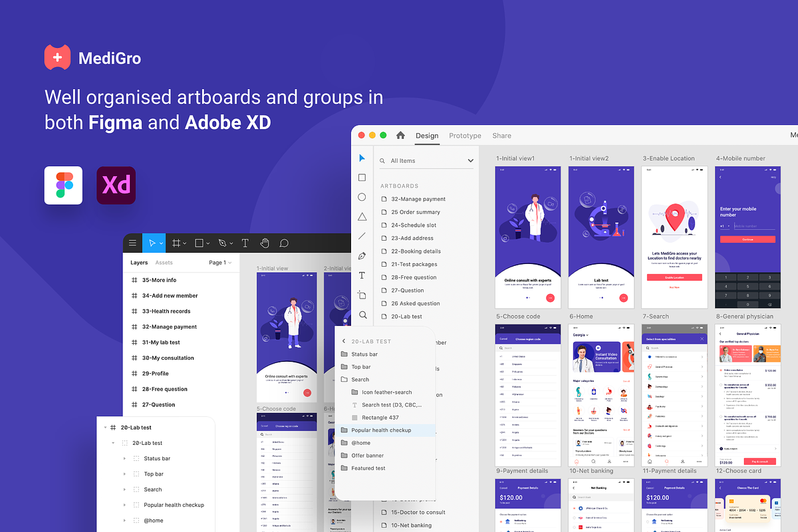The width and height of the screenshot is (798, 532).
Task: Select the Figma Pen tool
Action: 223,243
